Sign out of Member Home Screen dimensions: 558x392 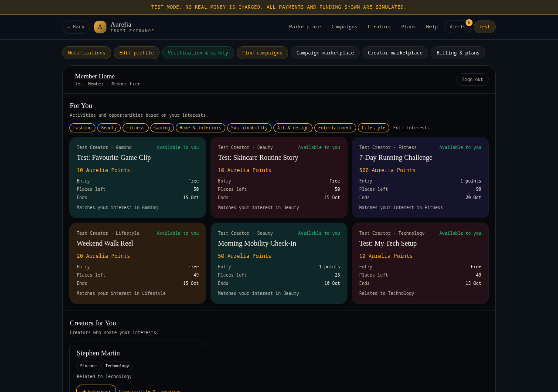click(x=473, y=79)
